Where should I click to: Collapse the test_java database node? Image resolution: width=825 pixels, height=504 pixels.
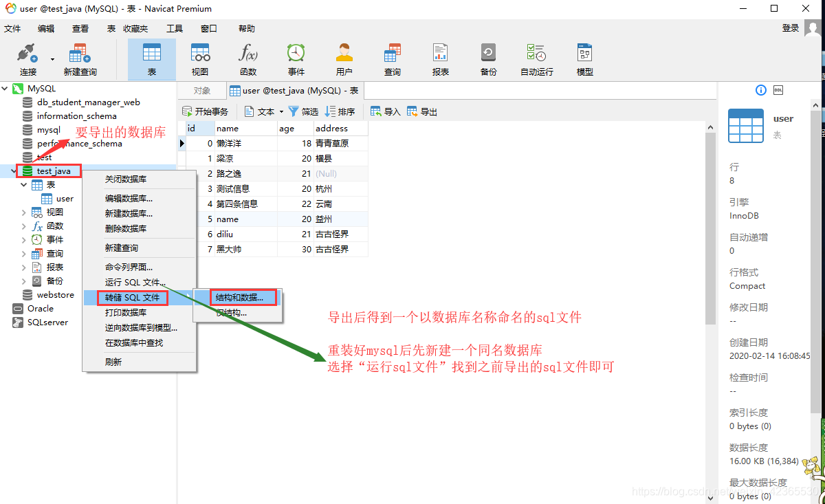click(x=15, y=171)
